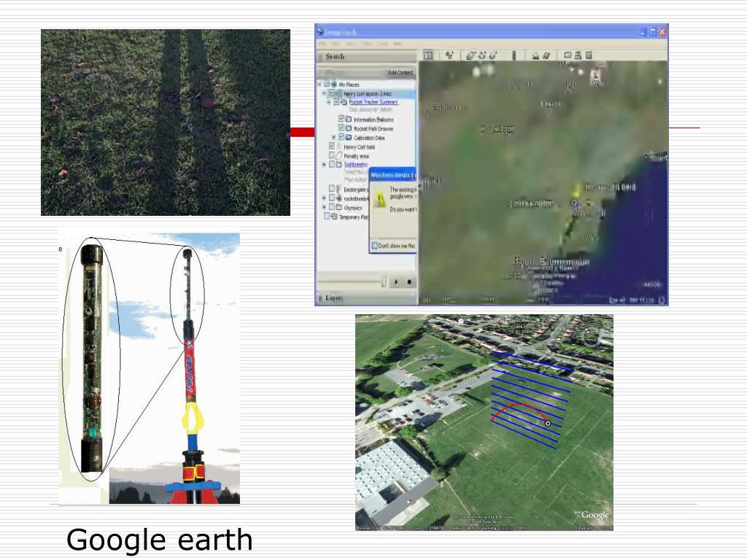Expand the rocketteele tree node
The image size is (747, 560).
click(324, 198)
